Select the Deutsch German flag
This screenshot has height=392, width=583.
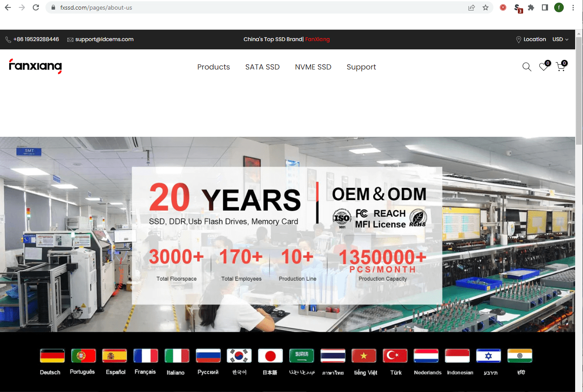[52, 356]
